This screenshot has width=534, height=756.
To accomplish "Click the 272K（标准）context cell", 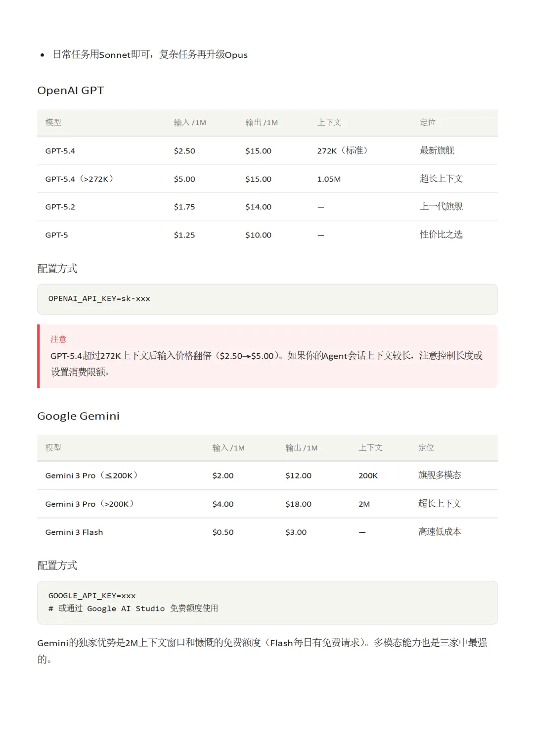I will click(x=343, y=150).
